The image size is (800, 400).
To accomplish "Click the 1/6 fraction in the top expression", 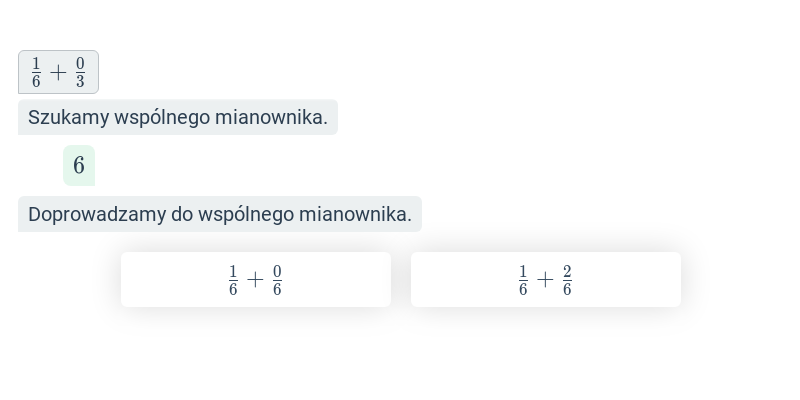I will coord(36,72).
